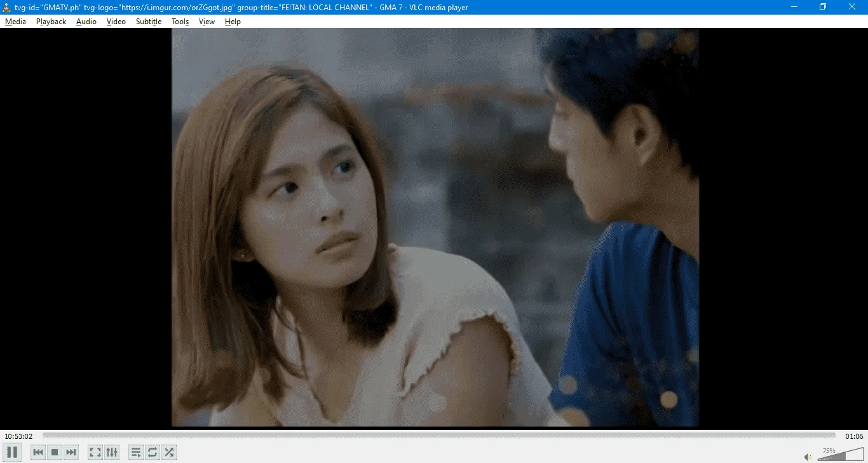Click the seek bar to jump in the stream
Viewport: 868px width, 463px height.
click(438, 436)
